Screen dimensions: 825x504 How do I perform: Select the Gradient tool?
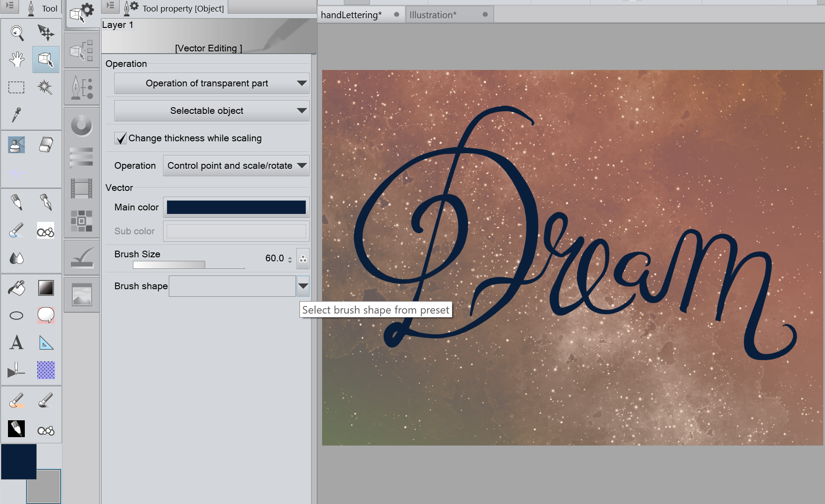tap(46, 288)
